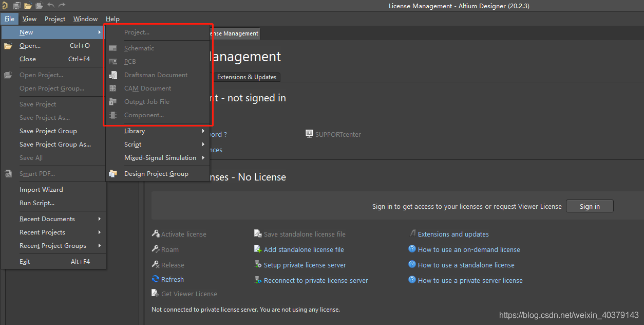Screen dimensions: 644x325
Task: Click the key icon beside Activate license
Action: [x=156, y=234]
